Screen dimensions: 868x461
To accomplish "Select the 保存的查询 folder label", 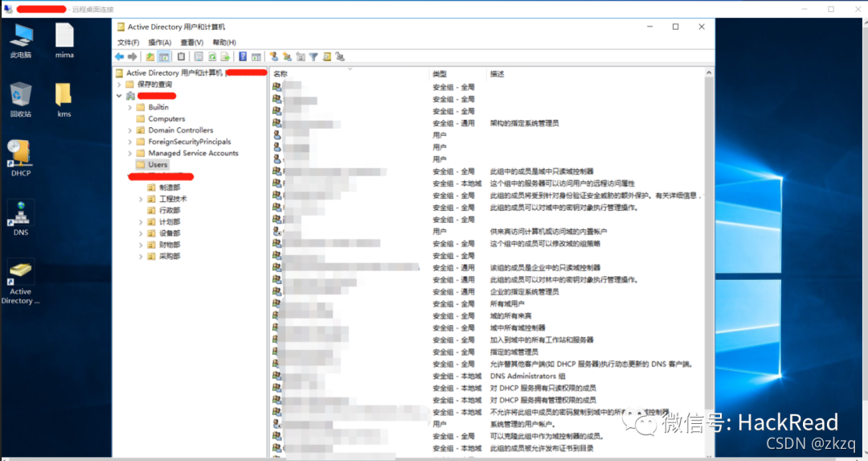I will click(154, 84).
